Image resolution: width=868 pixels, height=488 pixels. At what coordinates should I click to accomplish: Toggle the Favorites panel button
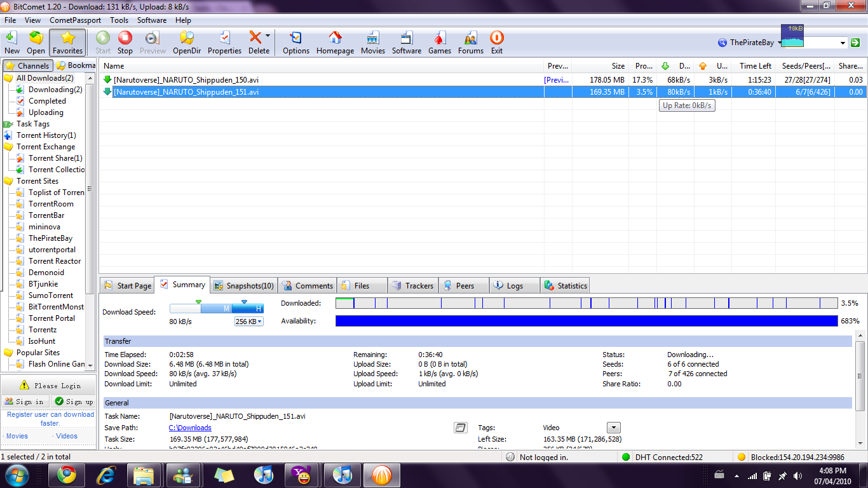pos(67,43)
